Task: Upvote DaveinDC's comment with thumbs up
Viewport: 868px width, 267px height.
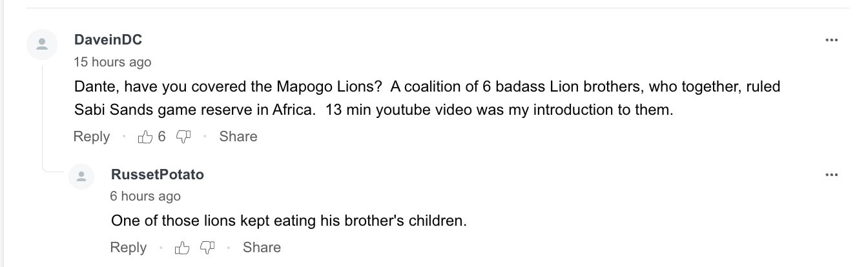Action: [146, 137]
